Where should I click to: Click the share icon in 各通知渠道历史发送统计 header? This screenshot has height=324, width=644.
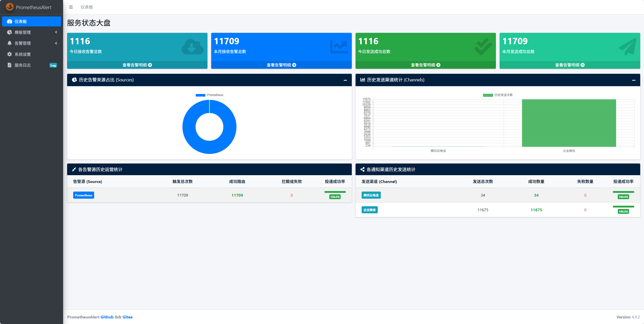[362, 170]
